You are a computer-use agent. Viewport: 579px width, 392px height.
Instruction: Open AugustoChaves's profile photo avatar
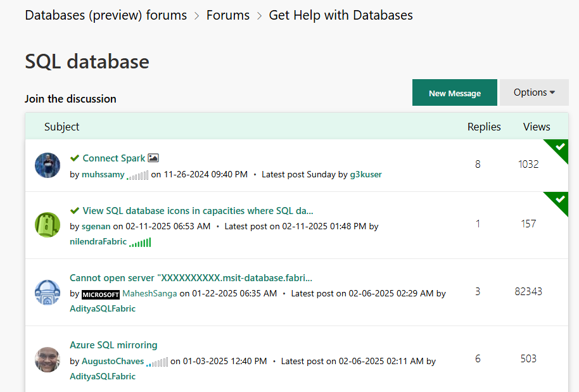[x=48, y=360]
